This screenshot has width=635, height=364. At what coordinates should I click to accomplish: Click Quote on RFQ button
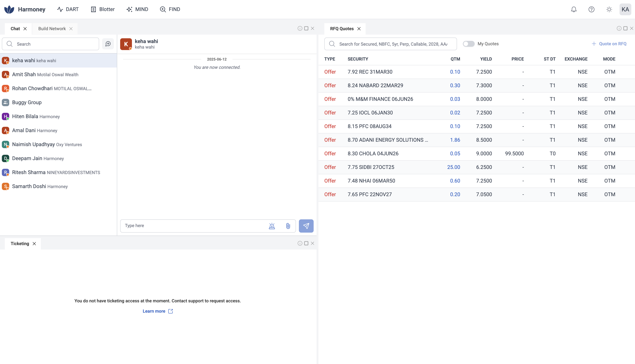609,44
